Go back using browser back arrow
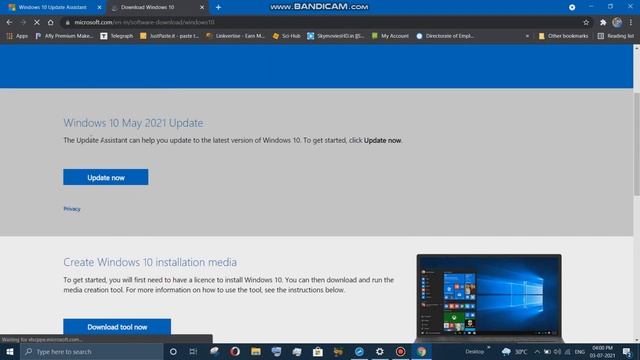The height and width of the screenshot is (360, 640). tap(9, 22)
